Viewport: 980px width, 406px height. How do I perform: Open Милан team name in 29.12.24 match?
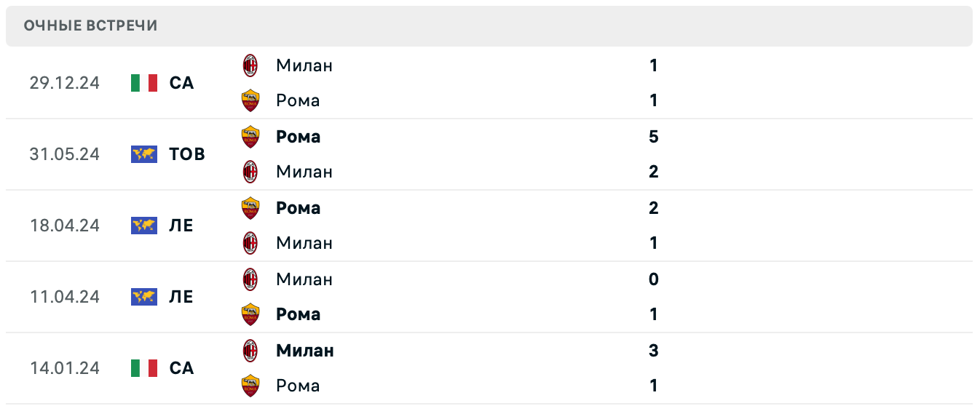click(304, 65)
